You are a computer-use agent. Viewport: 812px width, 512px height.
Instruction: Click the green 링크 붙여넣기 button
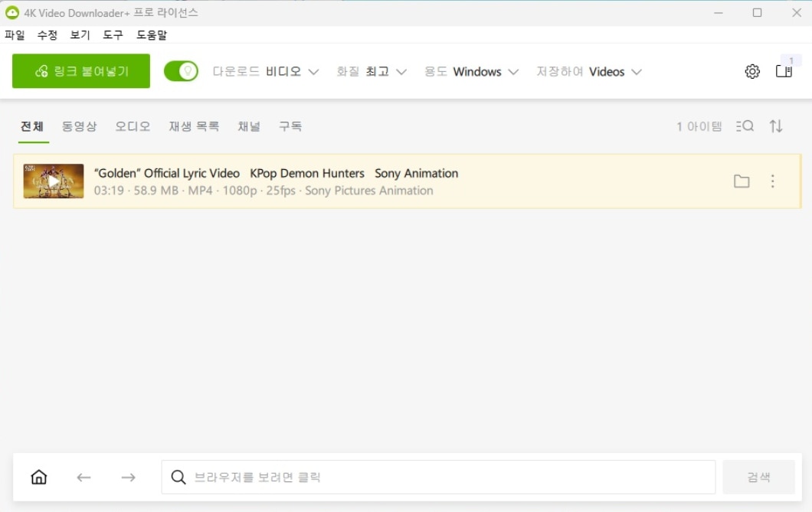point(80,70)
